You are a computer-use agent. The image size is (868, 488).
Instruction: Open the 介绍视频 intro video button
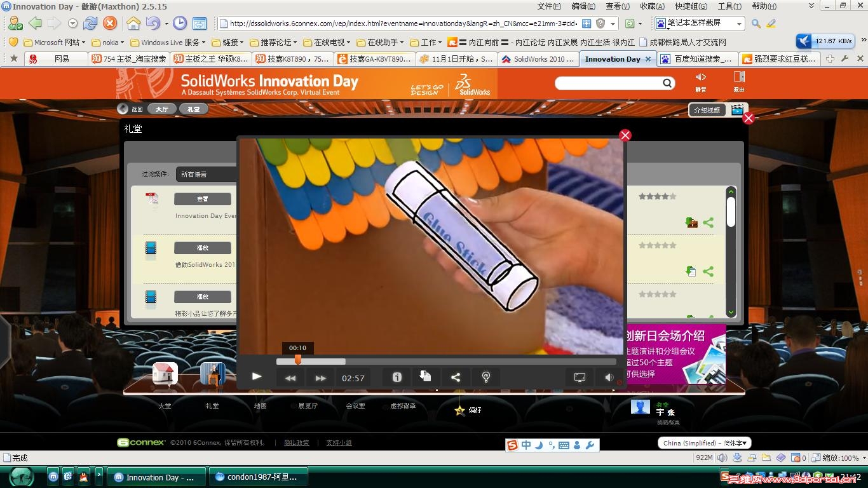707,110
